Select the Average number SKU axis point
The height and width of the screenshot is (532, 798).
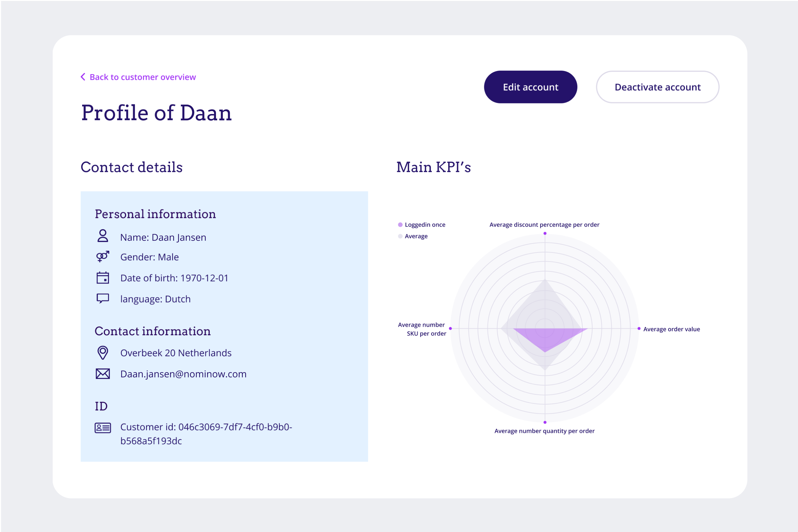pos(450,328)
